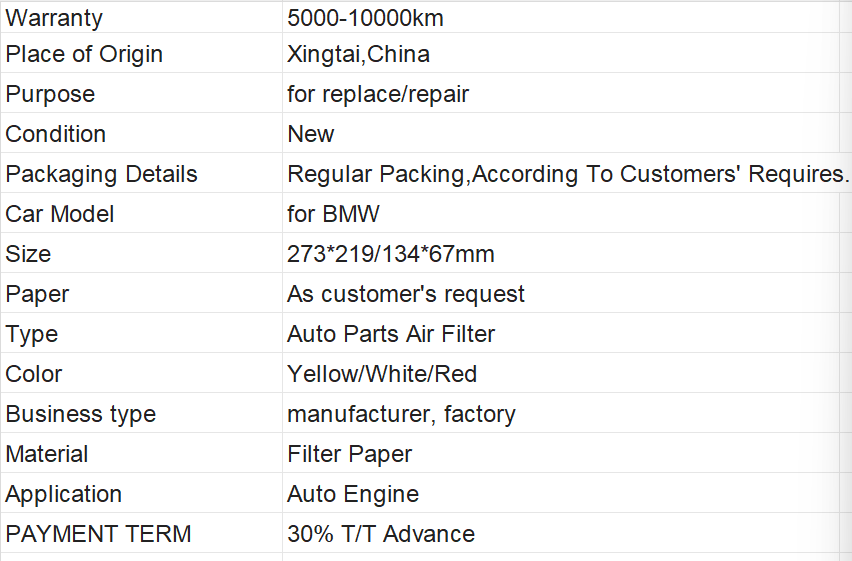Select the Purpose label cell
Screen dimensions: 852x561
pyautogui.click(x=141, y=94)
